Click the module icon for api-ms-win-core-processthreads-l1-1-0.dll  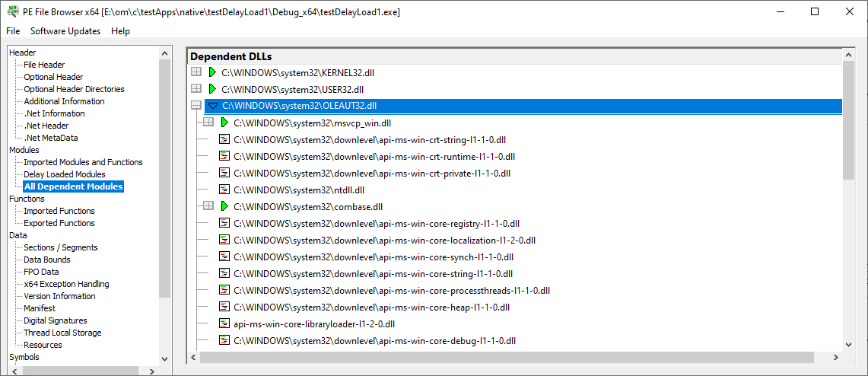(224, 290)
